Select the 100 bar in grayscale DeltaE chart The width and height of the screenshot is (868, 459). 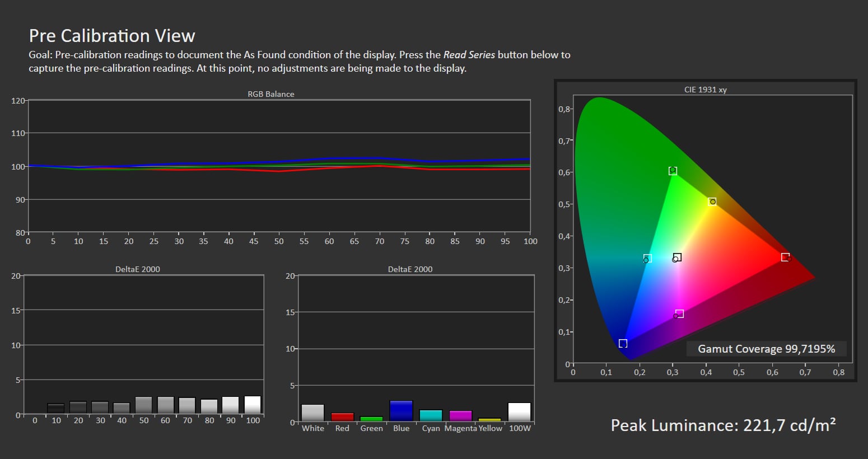coord(253,405)
